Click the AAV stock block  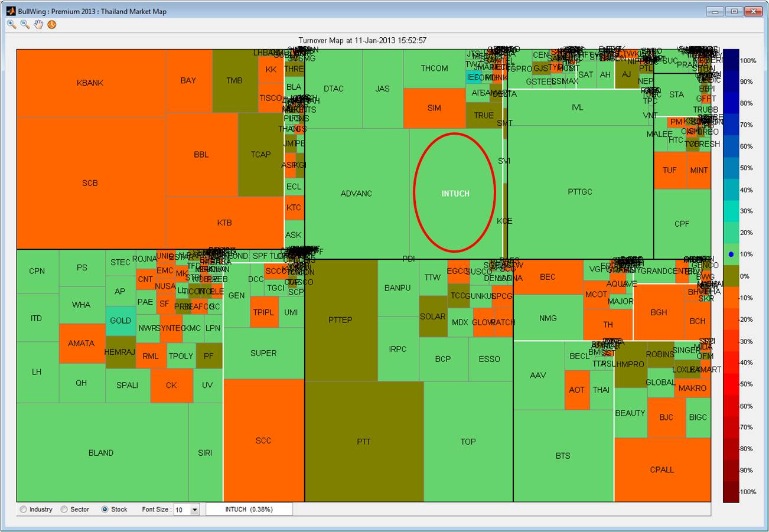538,376
